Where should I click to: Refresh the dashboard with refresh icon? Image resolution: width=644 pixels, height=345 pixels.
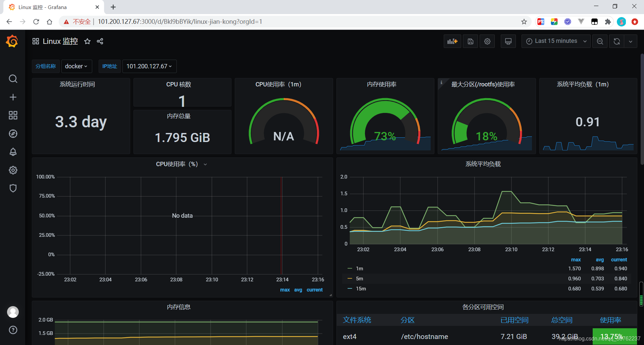pos(616,41)
